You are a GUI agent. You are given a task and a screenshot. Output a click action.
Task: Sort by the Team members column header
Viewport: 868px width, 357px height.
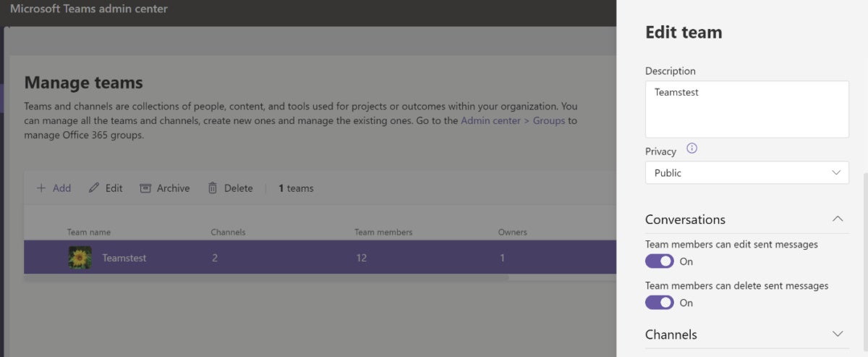click(383, 232)
